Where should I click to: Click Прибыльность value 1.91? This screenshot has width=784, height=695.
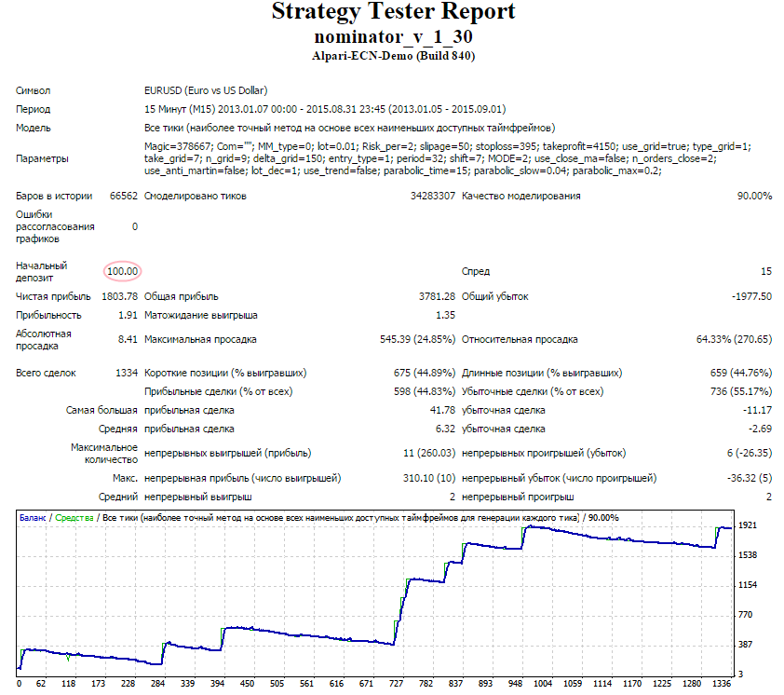coord(128,315)
